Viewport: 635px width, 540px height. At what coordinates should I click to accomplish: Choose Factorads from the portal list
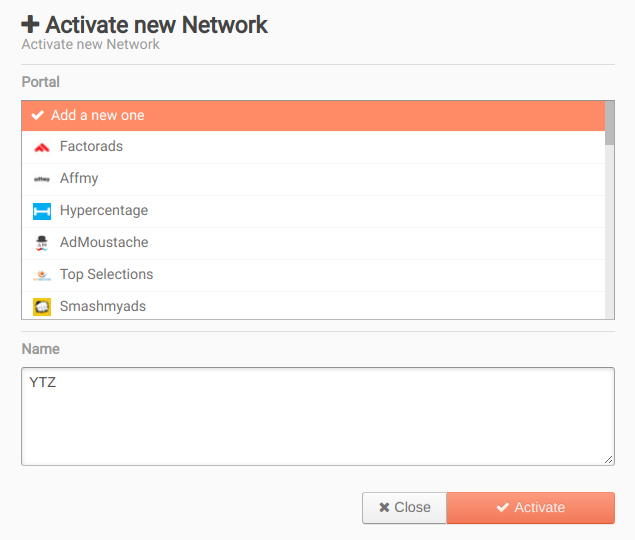coord(91,147)
